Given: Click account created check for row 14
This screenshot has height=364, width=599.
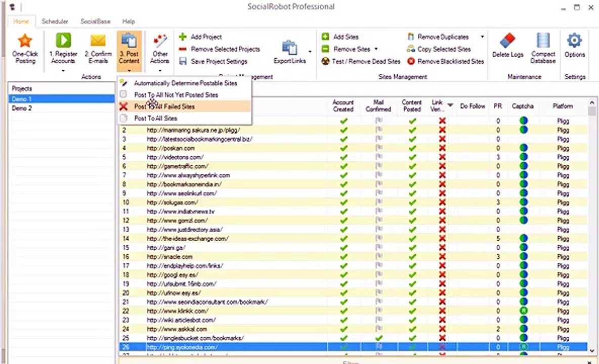Looking at the screenshot, I should (344, 239).
